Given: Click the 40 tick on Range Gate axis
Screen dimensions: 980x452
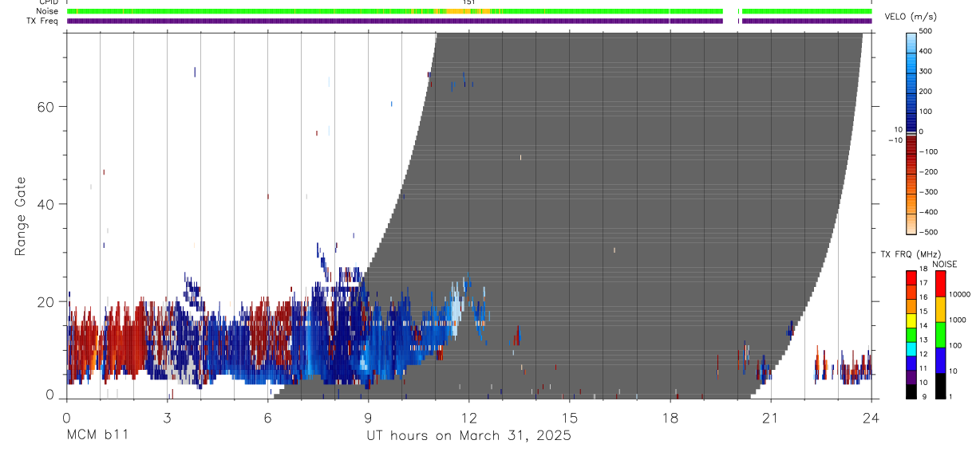Looking at the screenshot, I should click(x=44, y=204).
